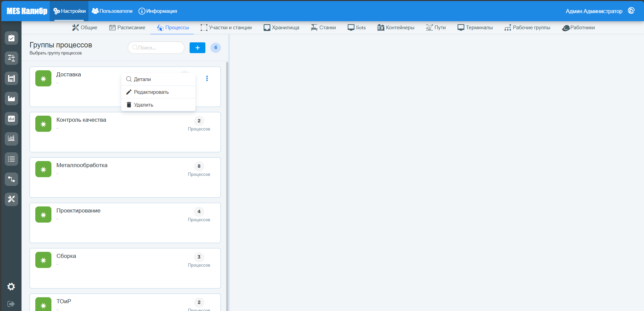Open the three-dot menu of Доставка
The image size is (644, 311).
(207, 78)
